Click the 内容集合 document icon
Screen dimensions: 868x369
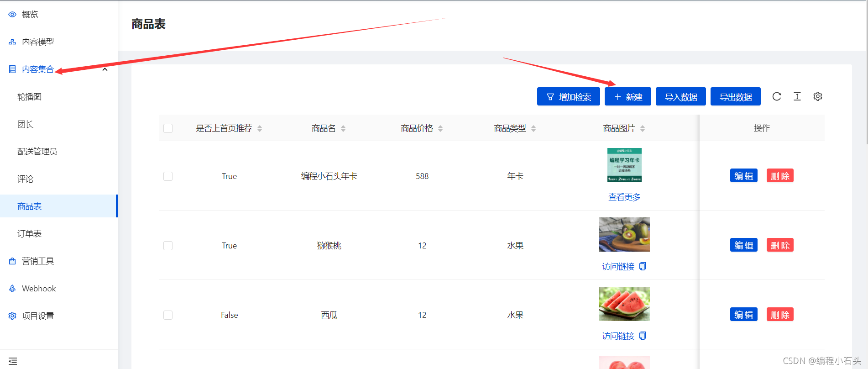[x=12, y=69]
